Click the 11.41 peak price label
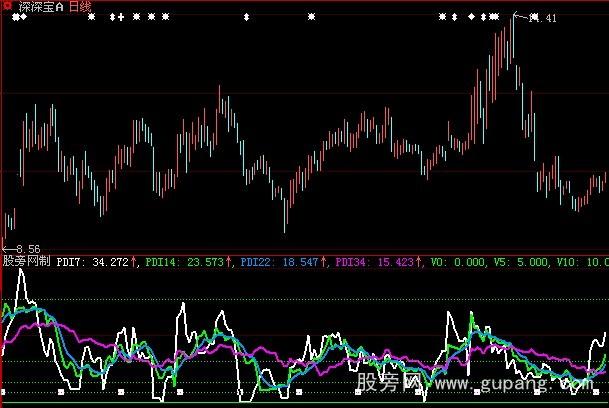 [x=543, y=18]
